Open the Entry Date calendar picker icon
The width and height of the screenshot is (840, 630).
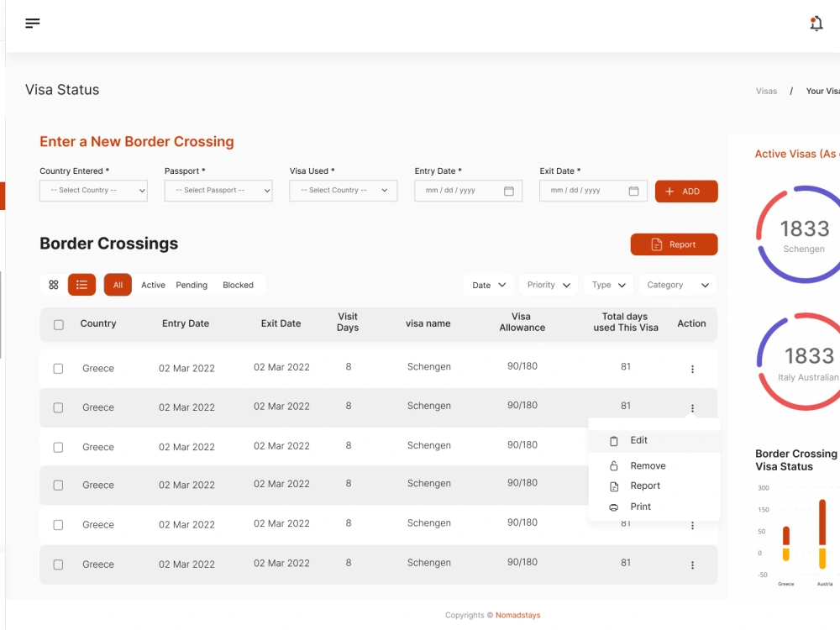pos(508,191)
